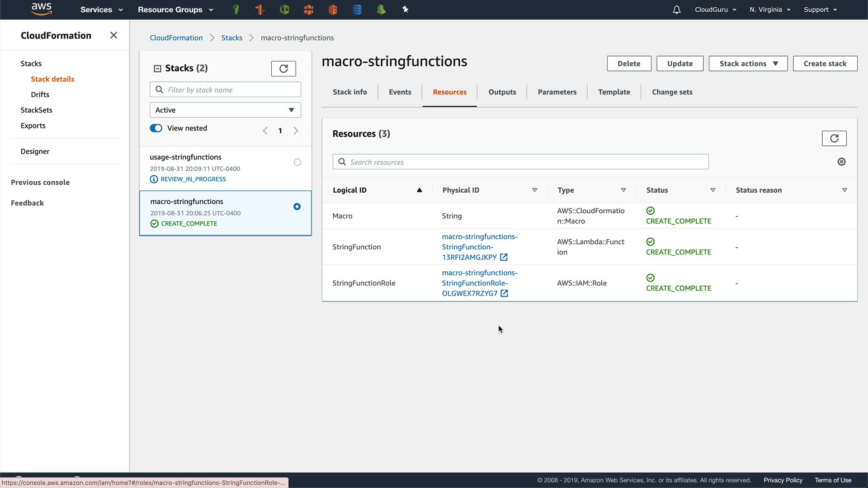Refresh the Resources table

pos(834,138)
